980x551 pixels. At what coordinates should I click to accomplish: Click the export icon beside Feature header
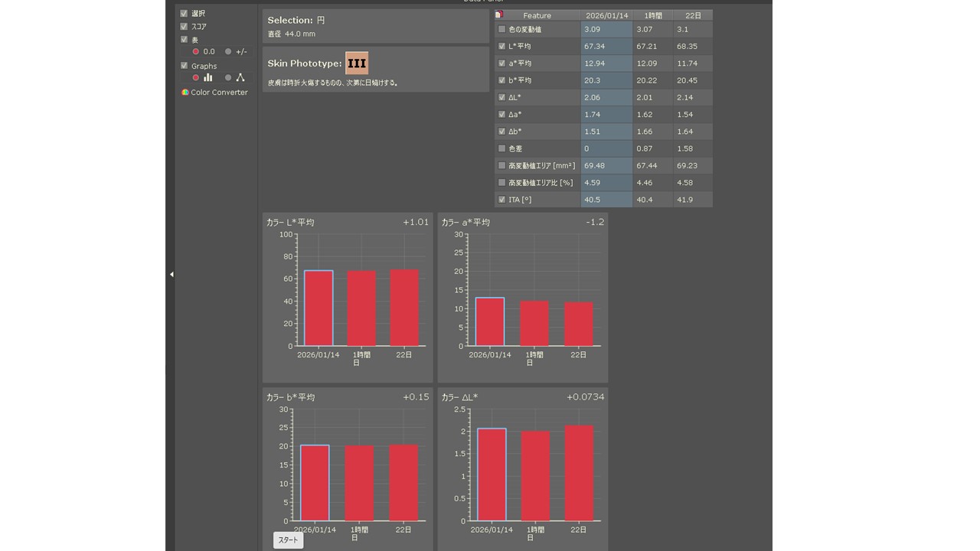(x=499, y=15)
